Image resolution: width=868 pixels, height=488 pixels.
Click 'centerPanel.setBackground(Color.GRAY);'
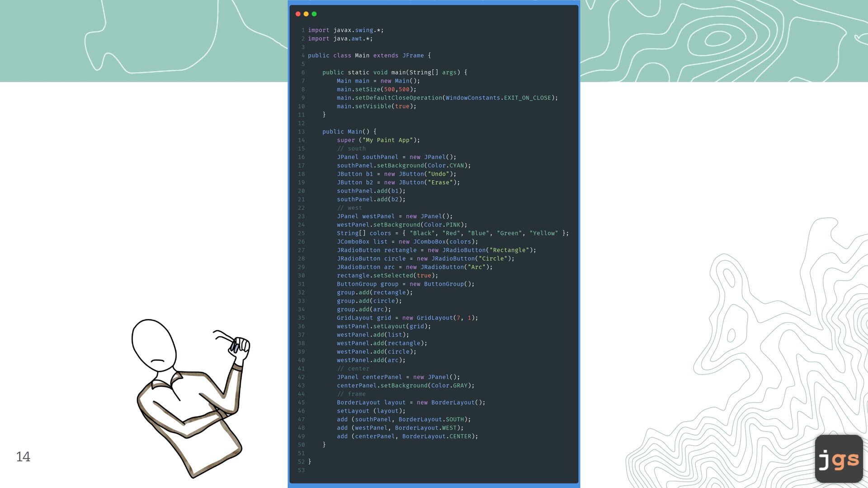click(x=406, y=386)
